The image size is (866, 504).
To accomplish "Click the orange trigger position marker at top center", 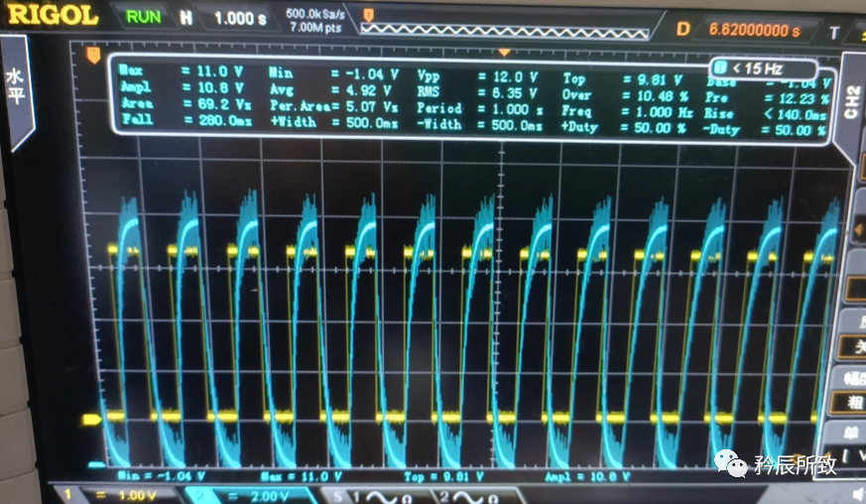I will pos(503,52).
